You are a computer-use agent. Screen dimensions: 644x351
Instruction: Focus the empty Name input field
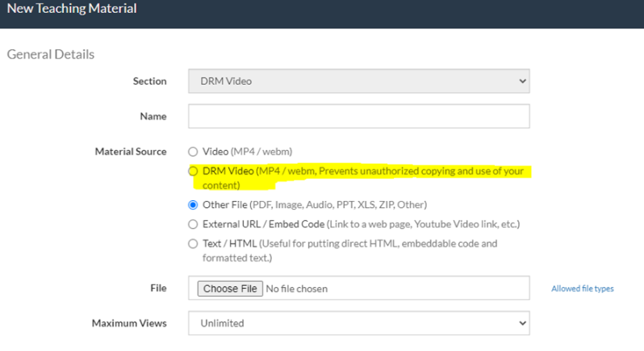(x=359, y=116)
